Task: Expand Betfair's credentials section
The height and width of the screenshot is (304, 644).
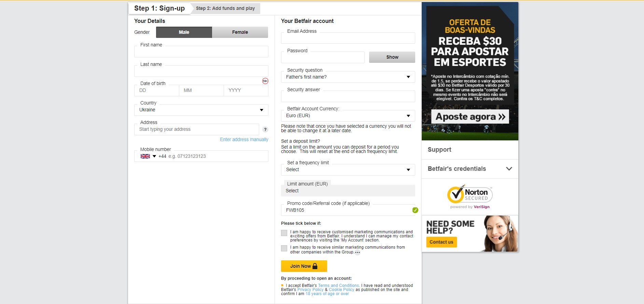Action: (470, 169)
